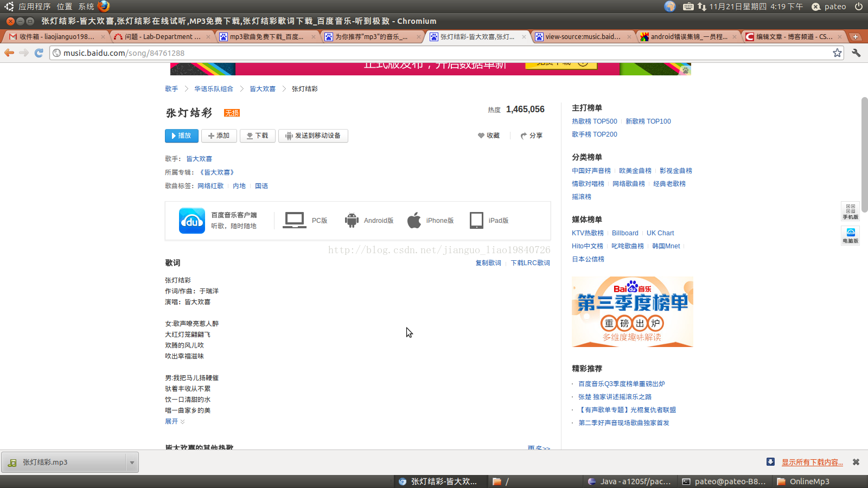The width and height of the screenshot is (868, 488).
Task: Click the iPhone版 apple icon
Action: (414, 220)
